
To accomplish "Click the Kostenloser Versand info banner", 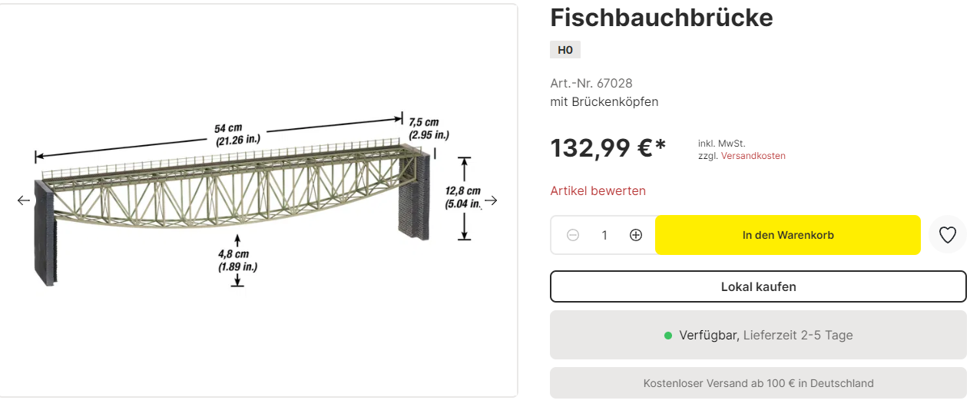I will [758, 383].
